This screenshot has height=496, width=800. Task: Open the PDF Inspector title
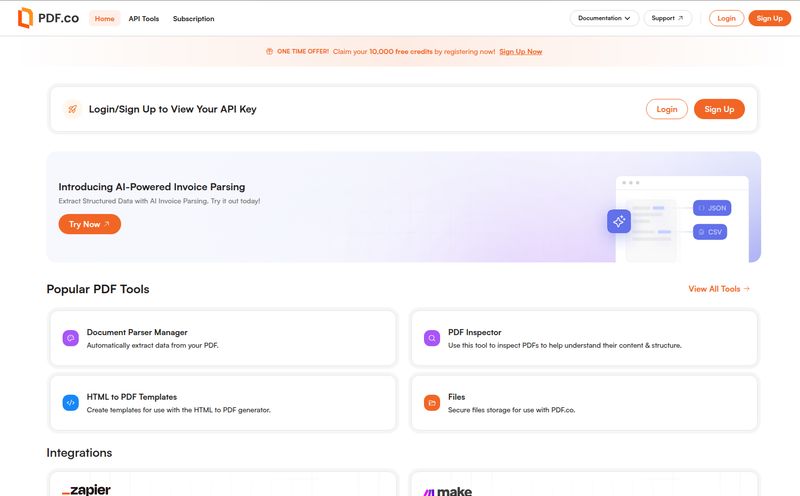click(474, 332)
